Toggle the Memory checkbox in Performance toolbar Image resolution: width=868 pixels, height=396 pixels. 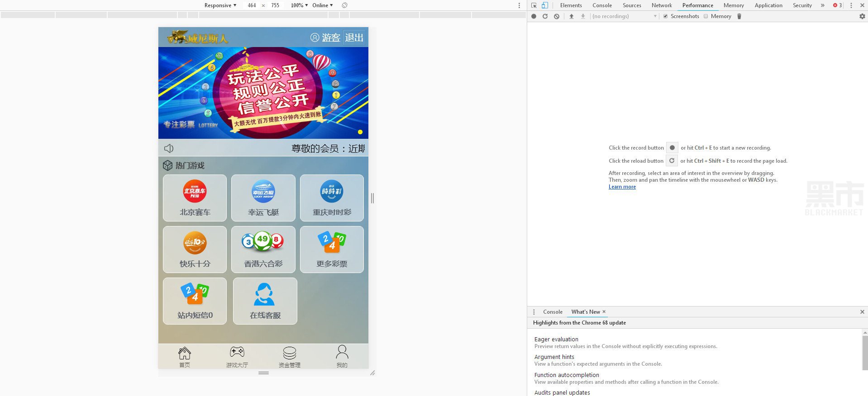(706, 16)
